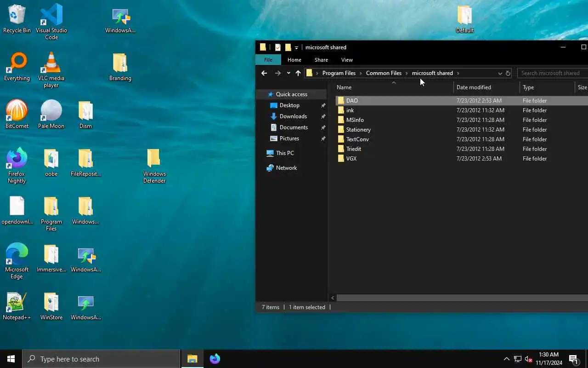Expand chevron after Common Files breadcrumb

point(407,73)
